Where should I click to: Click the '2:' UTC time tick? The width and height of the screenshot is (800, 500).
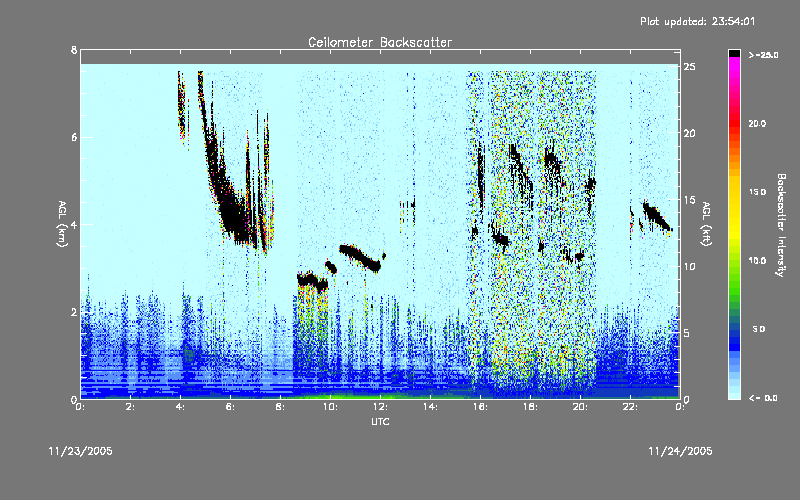[x=131, y=407]
